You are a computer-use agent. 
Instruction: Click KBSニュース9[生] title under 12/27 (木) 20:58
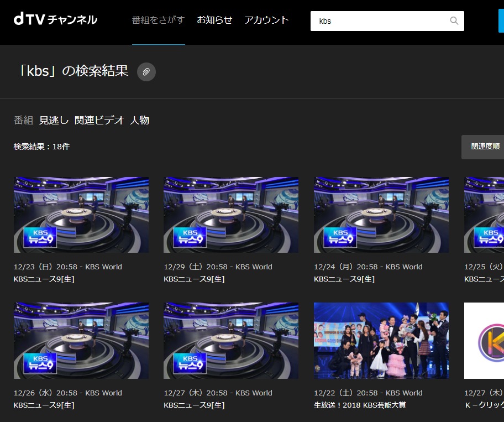pyautogui.click(x=194, y=405)
